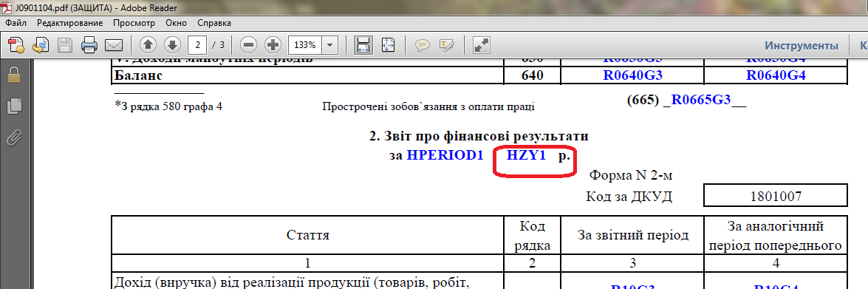Open the Файл menu
The image size is (868, 289).
[x=17, y=23]
